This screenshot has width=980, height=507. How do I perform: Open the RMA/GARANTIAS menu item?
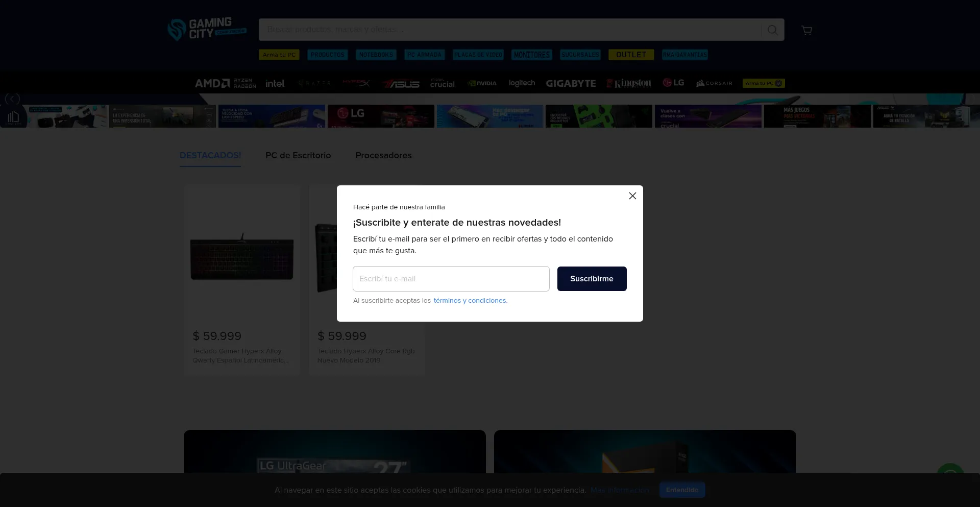point(684,55)
